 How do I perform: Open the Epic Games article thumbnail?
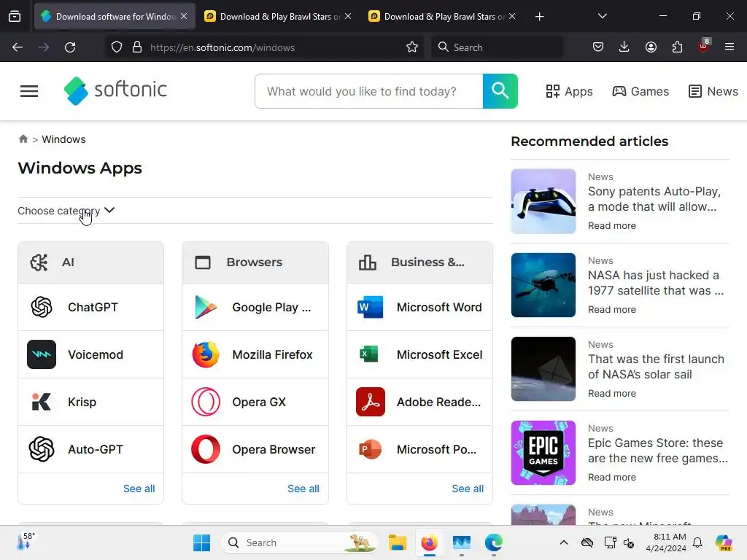point(543,452)
